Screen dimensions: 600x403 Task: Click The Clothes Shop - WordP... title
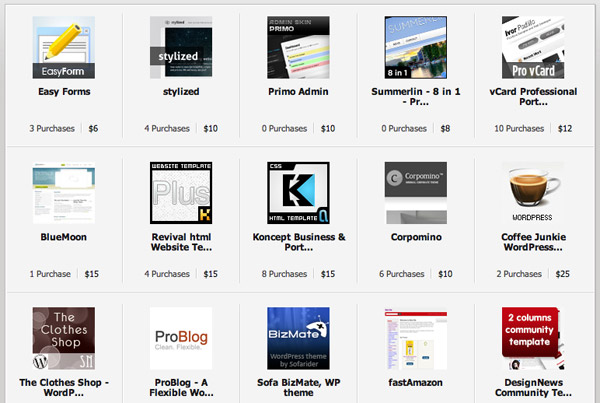pyautogui.click(x=64, y=387)
